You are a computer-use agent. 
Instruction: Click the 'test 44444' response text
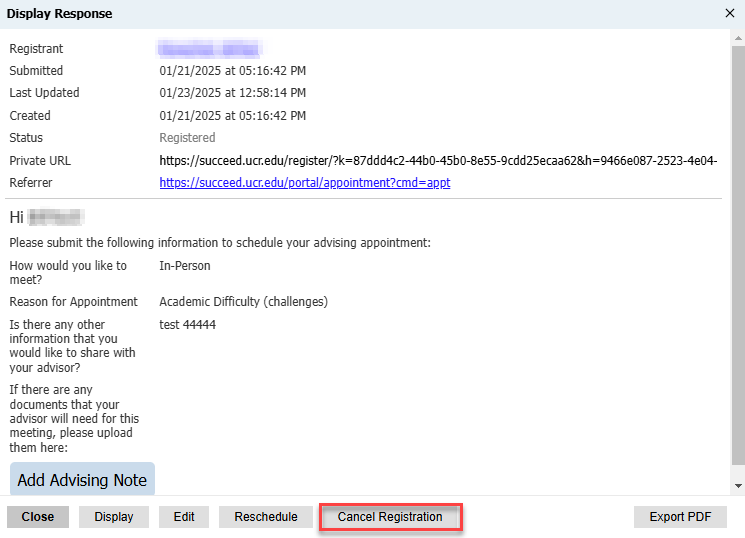click(188, 325)
